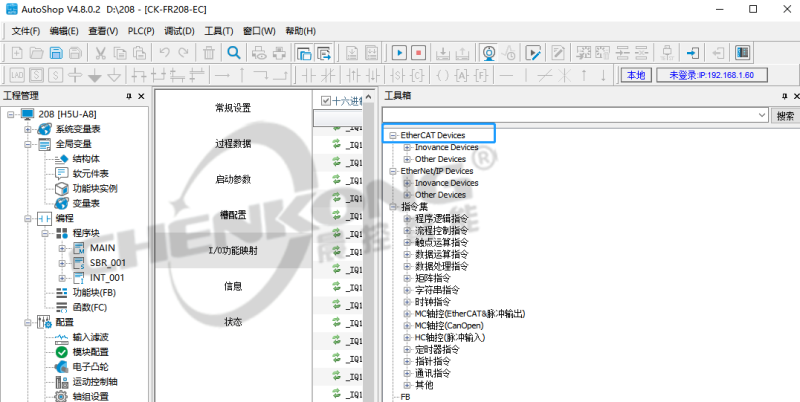
Task: Click the 本地 button in toolbar
Action: [635, 75]
